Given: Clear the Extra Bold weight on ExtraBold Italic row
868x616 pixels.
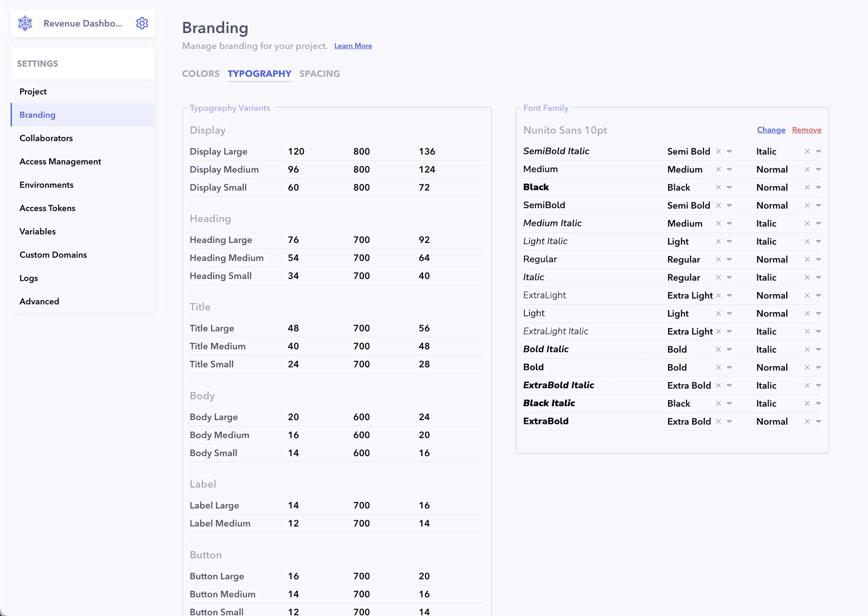Looking at the screenshot, I should click(718, 385).
